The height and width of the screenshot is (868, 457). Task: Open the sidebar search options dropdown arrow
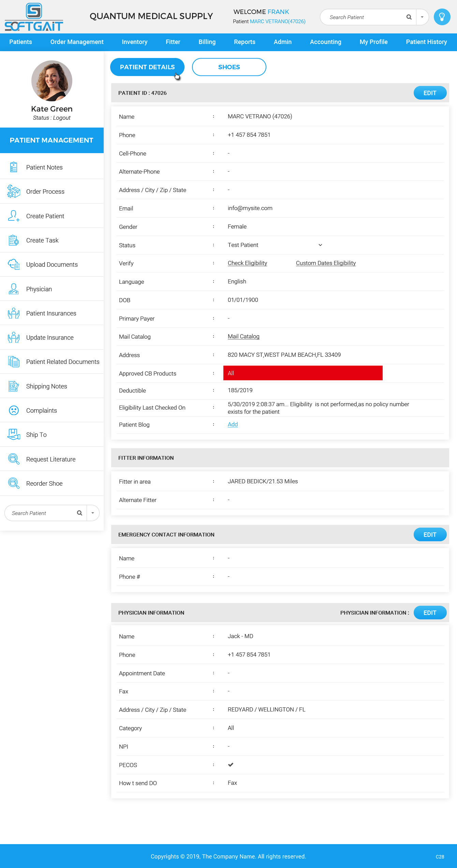click(93, 513)
